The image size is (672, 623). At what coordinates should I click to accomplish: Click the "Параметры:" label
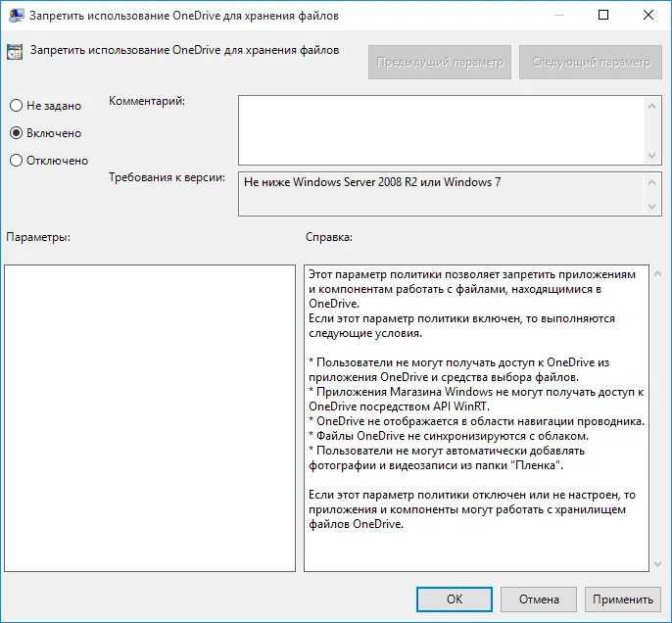[x=38, y=237]
